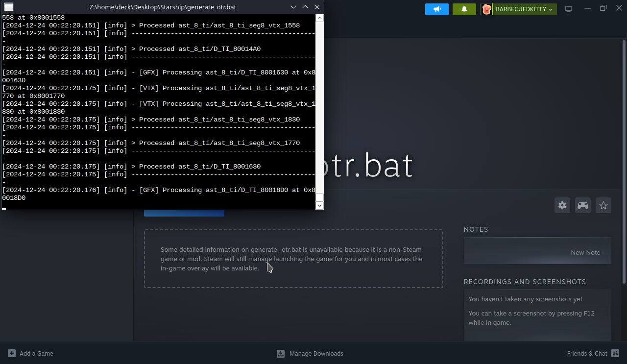Enter Big Picture mode via monitor icon
This screenshot has height=364, width=627.
[569, 9]
